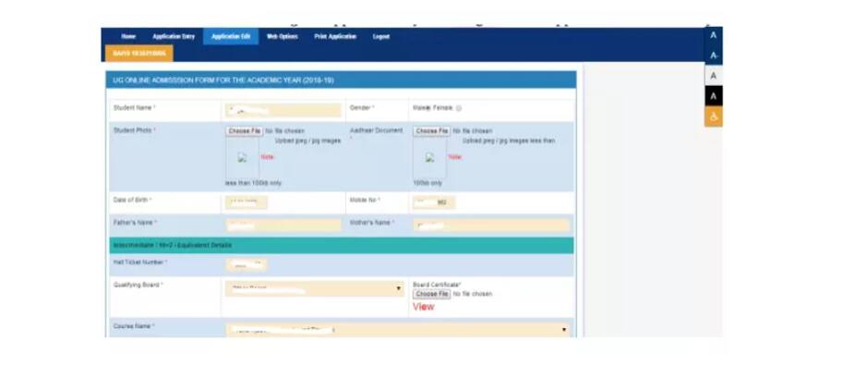Viewport: 868px width, 377px height.
Task: Open the Web Options menu tab
Action: tap(282, 36)
